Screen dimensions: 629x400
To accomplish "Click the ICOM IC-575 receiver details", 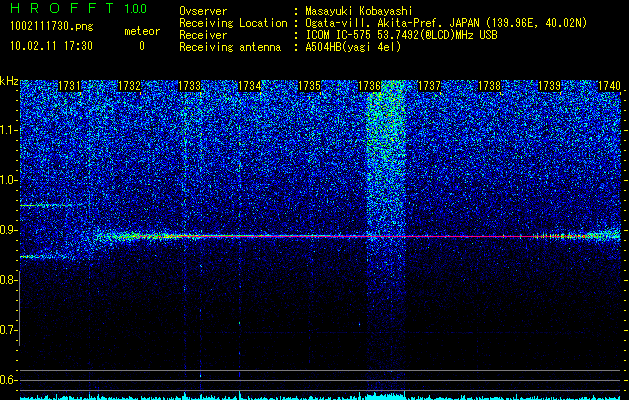I will coord(401,35).
